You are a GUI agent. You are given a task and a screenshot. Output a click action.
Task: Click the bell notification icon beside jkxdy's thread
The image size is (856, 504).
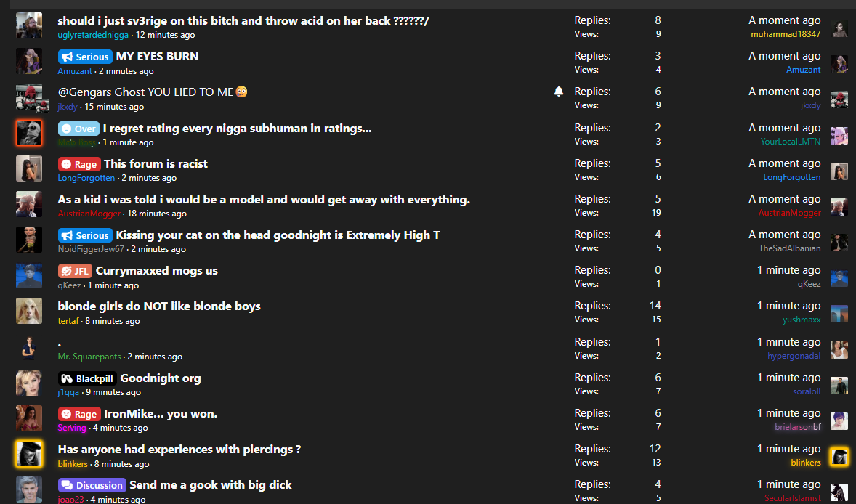point(559,92)
